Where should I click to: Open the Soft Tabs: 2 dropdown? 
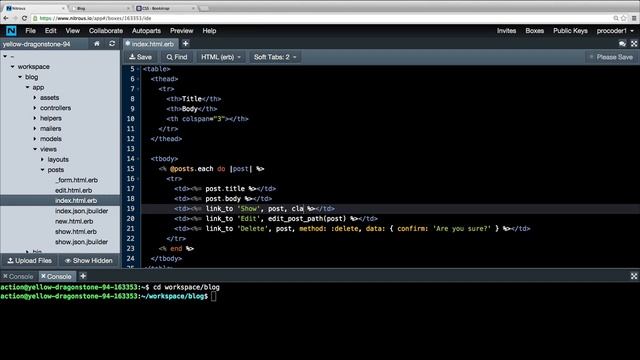tap(275, 57)
